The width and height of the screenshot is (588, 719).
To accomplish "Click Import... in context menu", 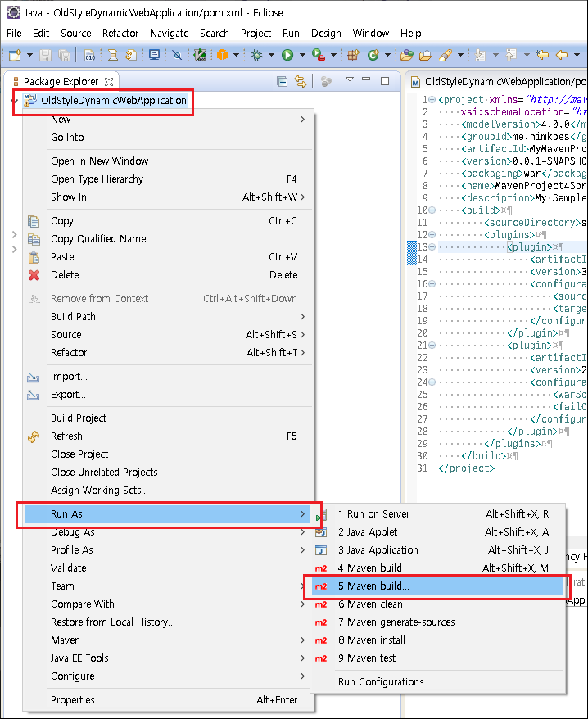I will (x=168, y=377).
